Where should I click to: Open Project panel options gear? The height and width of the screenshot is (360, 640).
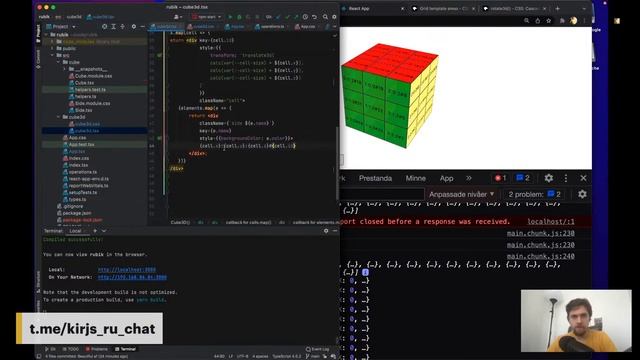click(134, 27)
